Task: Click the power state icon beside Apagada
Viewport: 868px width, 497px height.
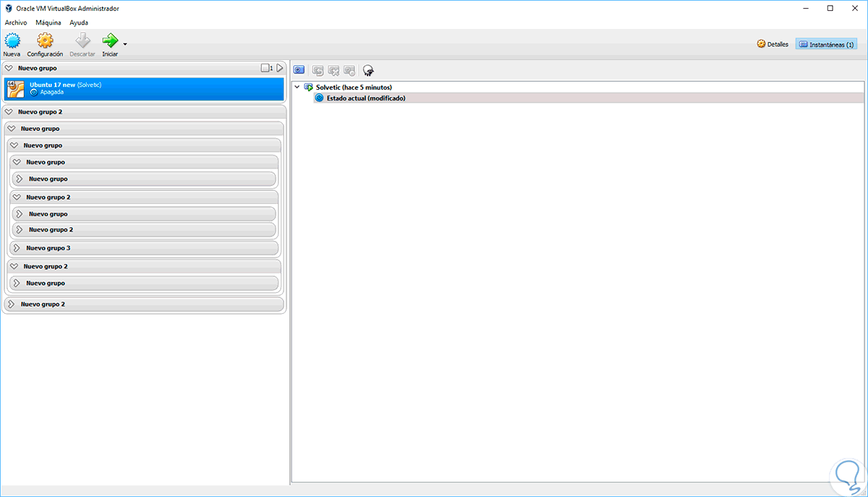Action: tap(34, 93)
